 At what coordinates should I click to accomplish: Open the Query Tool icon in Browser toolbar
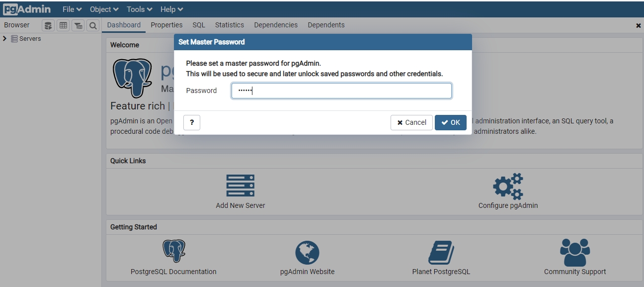tap(48, 25)
